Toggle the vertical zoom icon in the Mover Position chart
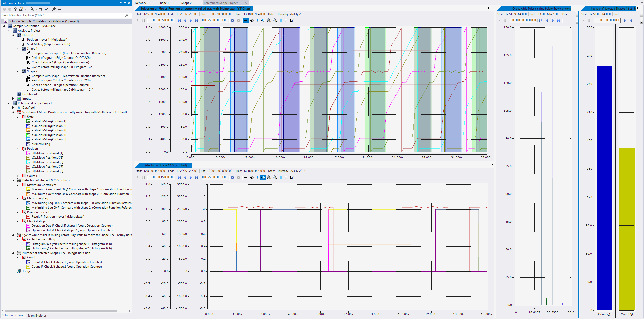644x319 pixels. coord(257,20)
